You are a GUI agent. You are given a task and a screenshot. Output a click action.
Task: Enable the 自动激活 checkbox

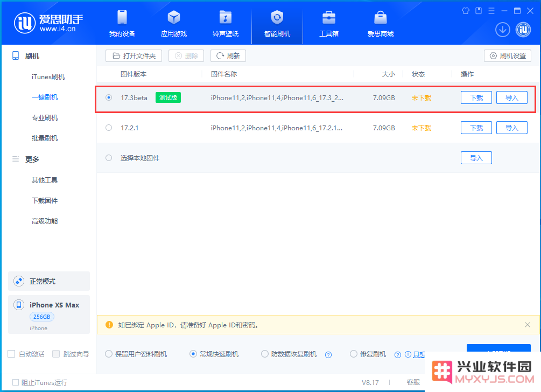click(x=11, y=354)
